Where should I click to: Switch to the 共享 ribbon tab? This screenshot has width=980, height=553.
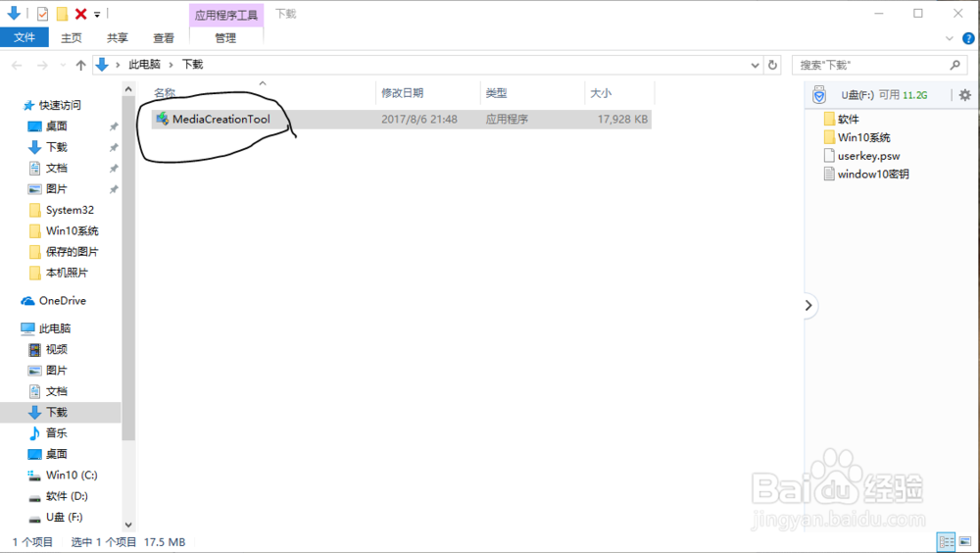point(118,38)
